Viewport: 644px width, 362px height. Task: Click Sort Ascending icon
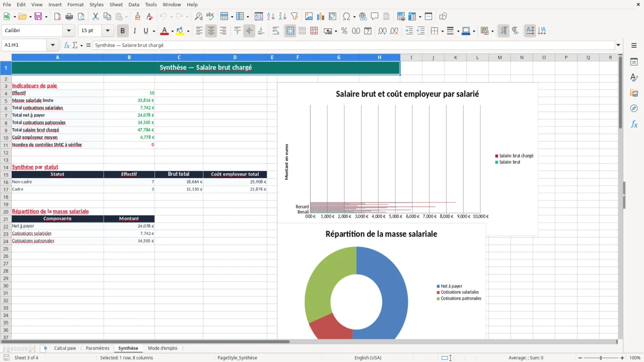271,17
